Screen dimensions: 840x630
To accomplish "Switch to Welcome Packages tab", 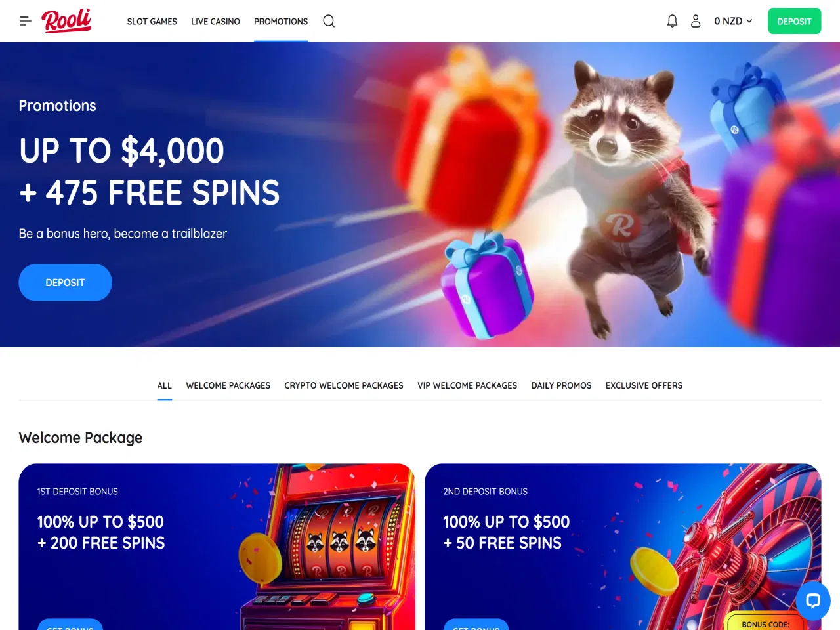I will click(228, 385).
